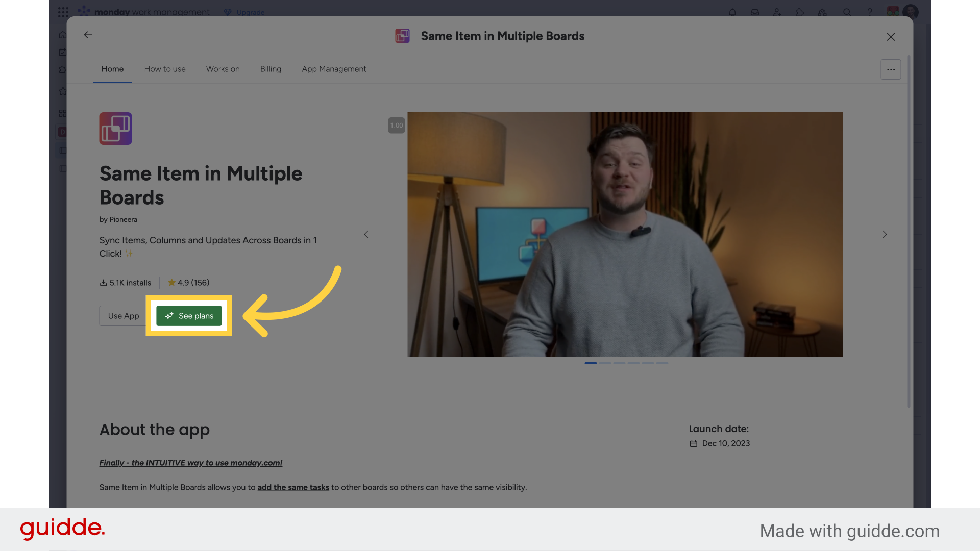
Task: Click the Dec 10, 2023 launch date
Action: (x=726, y=443)
